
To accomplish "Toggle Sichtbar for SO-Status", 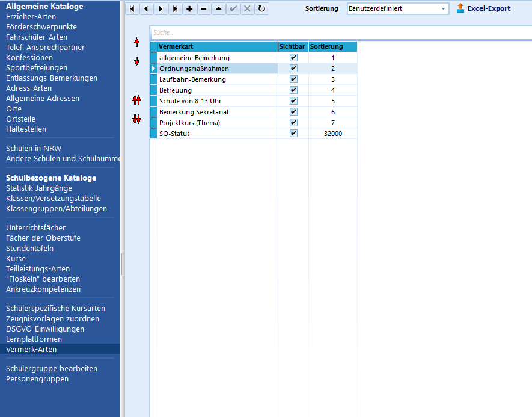I will tap(293, 134).
